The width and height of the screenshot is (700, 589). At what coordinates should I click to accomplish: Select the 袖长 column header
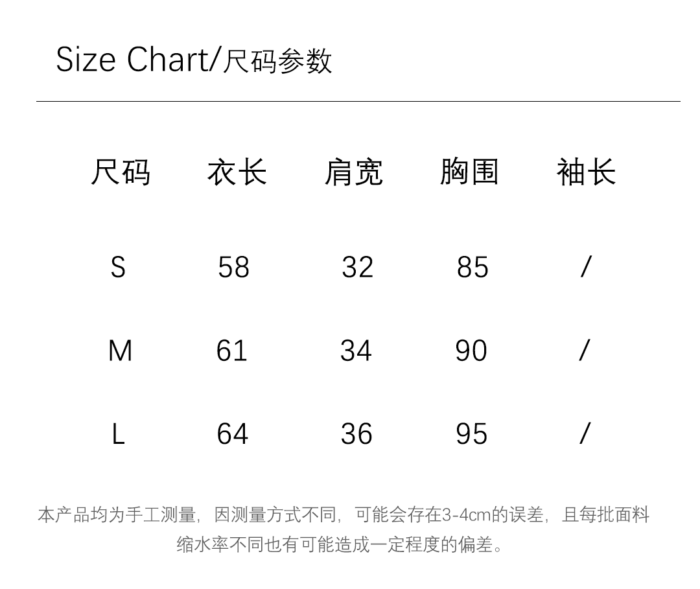click(x=586, y=172)
